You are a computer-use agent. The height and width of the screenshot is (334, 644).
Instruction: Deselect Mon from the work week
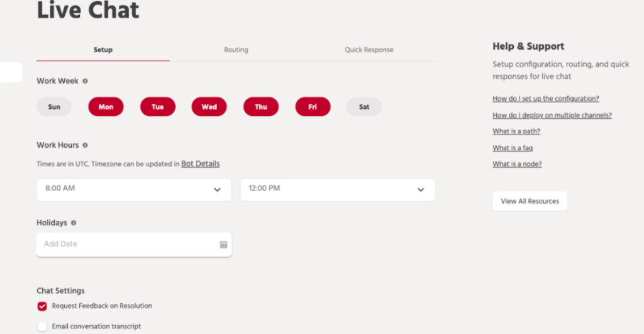106,107
